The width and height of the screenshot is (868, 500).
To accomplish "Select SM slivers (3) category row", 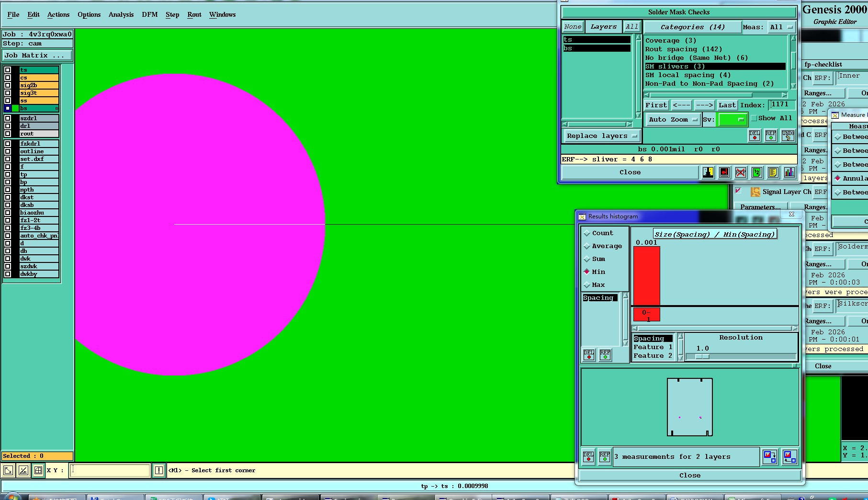I will (x=715, y=67).
